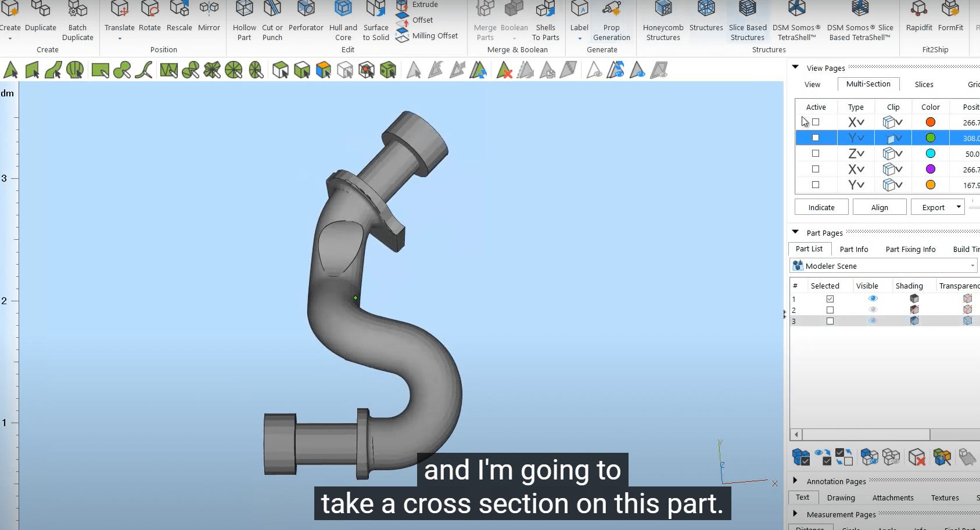This screenshot has width=980, height=530.
Task: Enable the first X section Active checkbox
Action: coord(816,122)
